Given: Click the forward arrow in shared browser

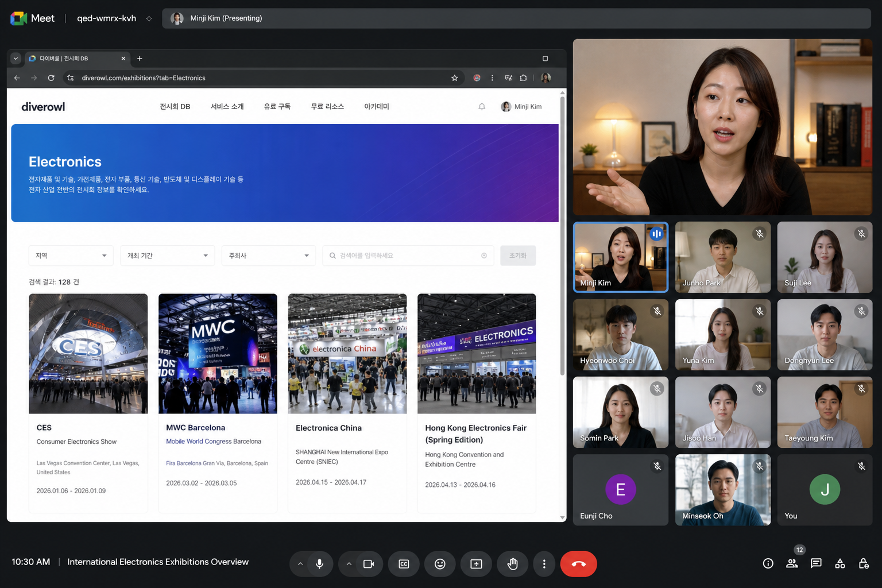Looking at the screenshot, I should click(x=34, y=78).
